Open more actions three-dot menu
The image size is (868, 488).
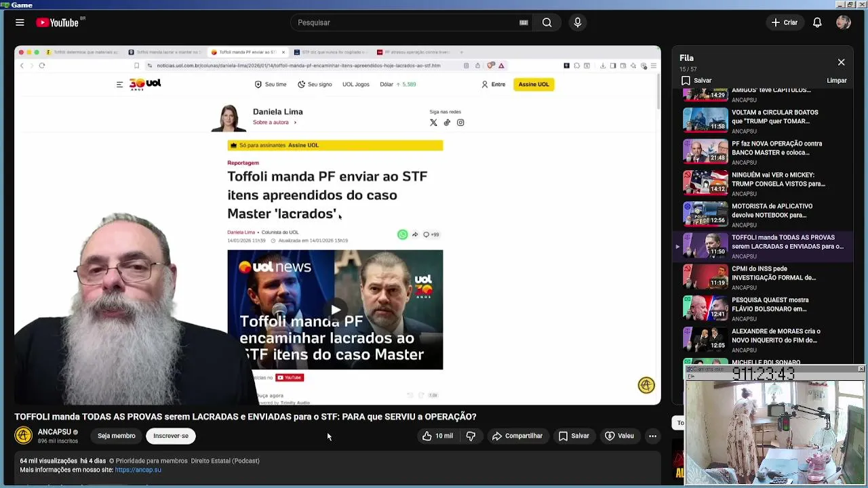(652, 436)
